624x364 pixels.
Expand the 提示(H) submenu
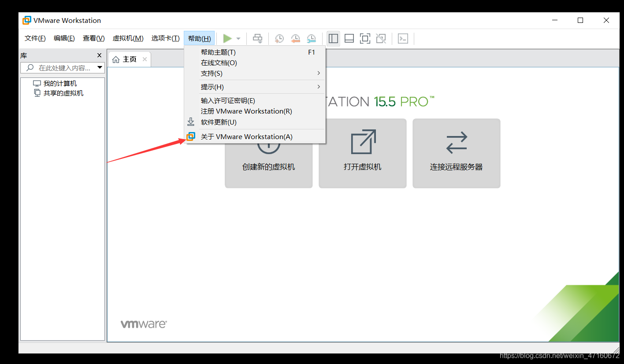coord(255,87)
